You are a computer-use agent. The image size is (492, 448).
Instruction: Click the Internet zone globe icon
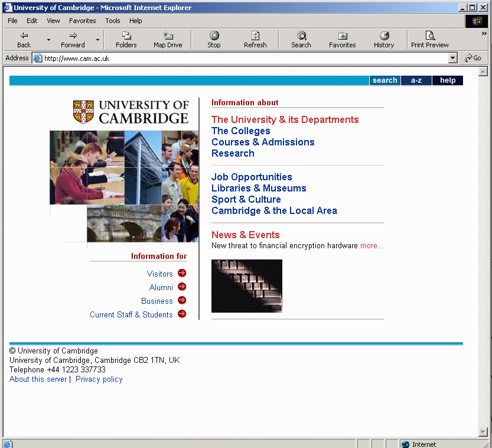click(405, 444)
